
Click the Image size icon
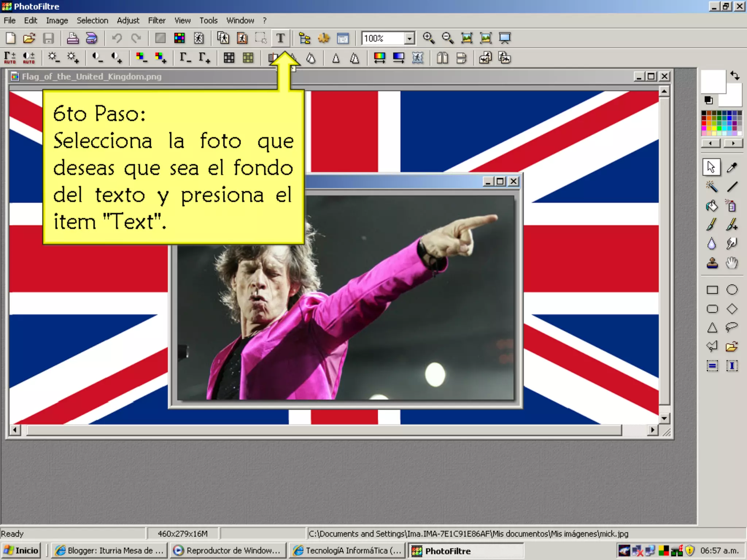coord(223,38)
